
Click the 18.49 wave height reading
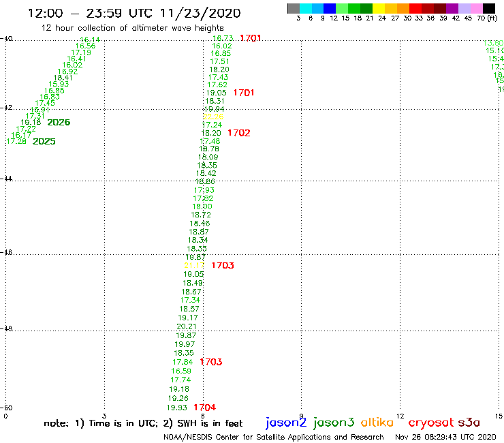click(x=193, y=283)
